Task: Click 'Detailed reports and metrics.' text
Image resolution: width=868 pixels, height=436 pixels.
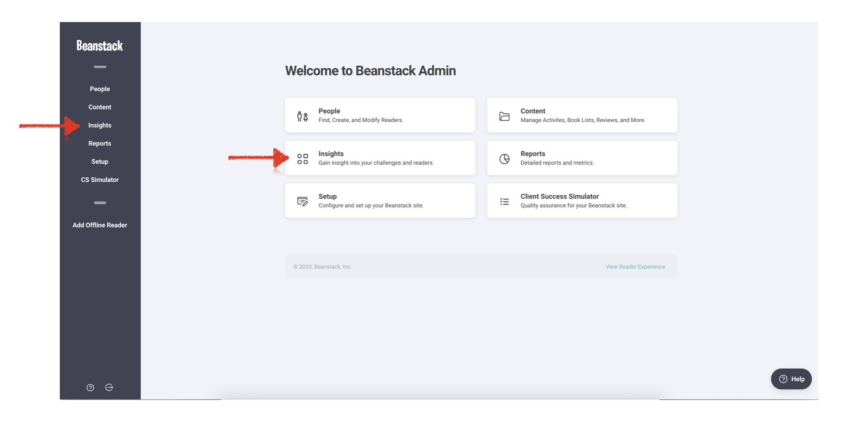Action: 557,163
